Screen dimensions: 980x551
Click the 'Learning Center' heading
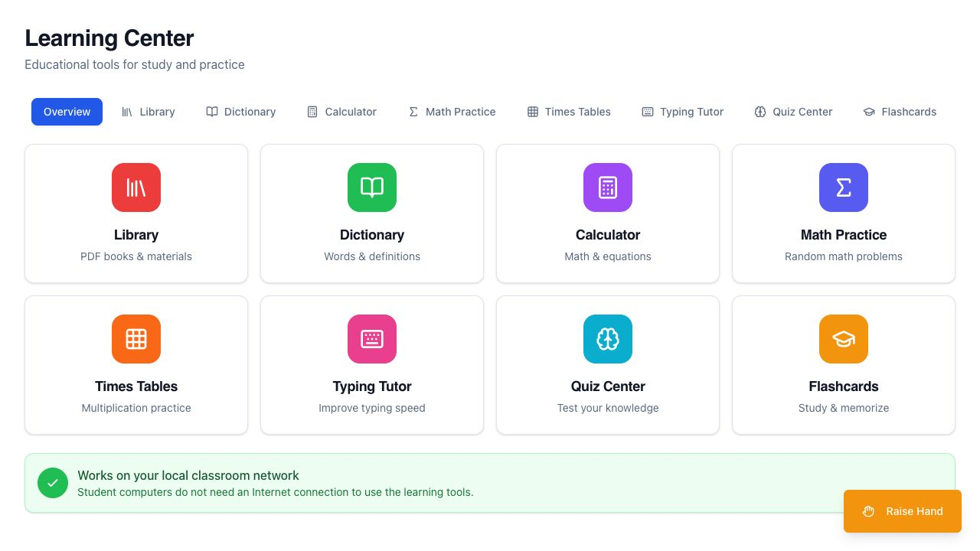109,38
